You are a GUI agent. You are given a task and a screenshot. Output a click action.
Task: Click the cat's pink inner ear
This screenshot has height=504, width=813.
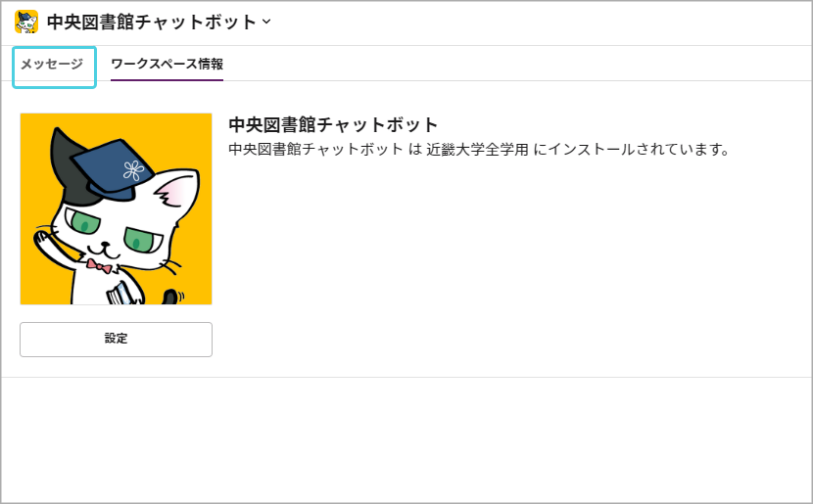coord(176,192)
